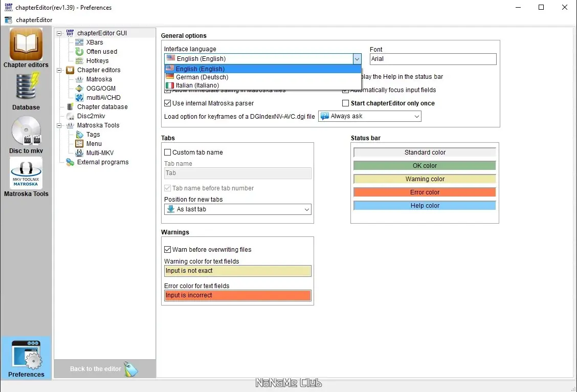Open the Always ask keyframes dropdown
The image size is (577, 392).
369,116
